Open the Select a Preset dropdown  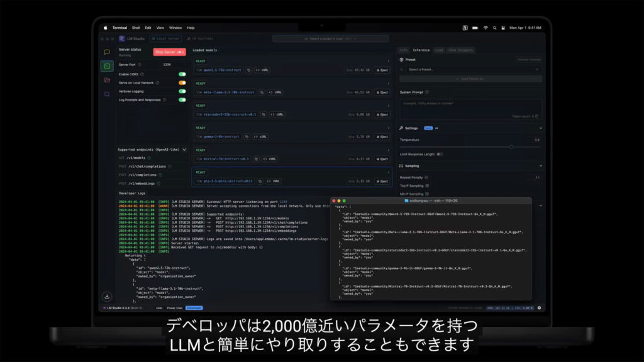470,69
